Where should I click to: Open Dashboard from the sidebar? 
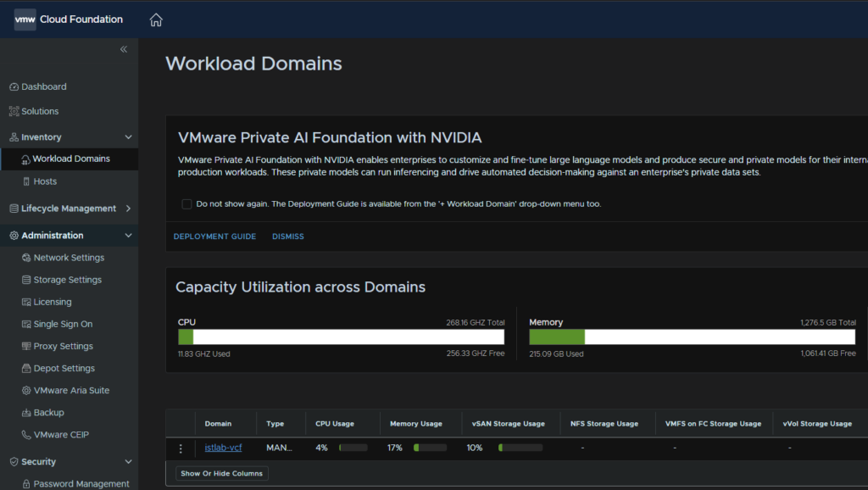coord(44,87)
